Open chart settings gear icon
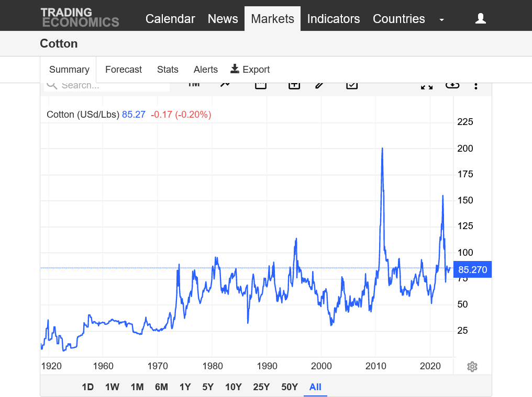This screenshot has width=532, height=397. [x=472, y=367]
